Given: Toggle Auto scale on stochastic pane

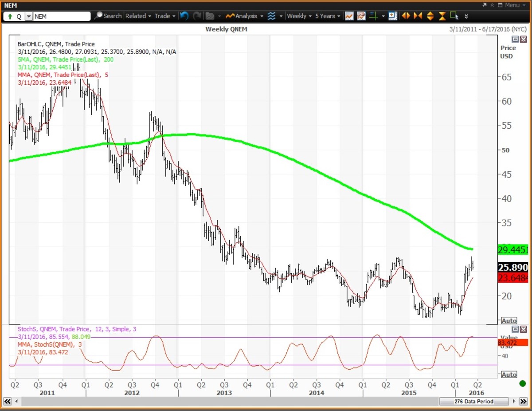Looking at the screenshot, I should pyautogui.click(x=509, y=375).
